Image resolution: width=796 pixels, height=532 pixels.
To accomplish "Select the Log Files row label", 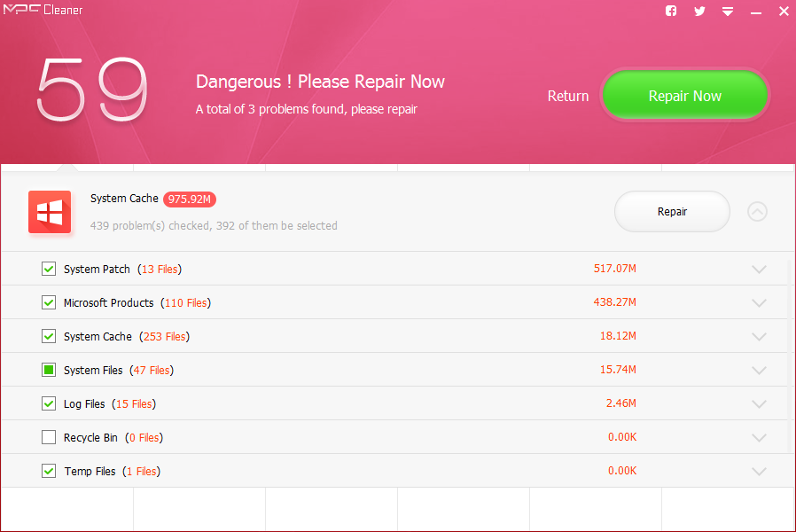I will pos(84,404).
